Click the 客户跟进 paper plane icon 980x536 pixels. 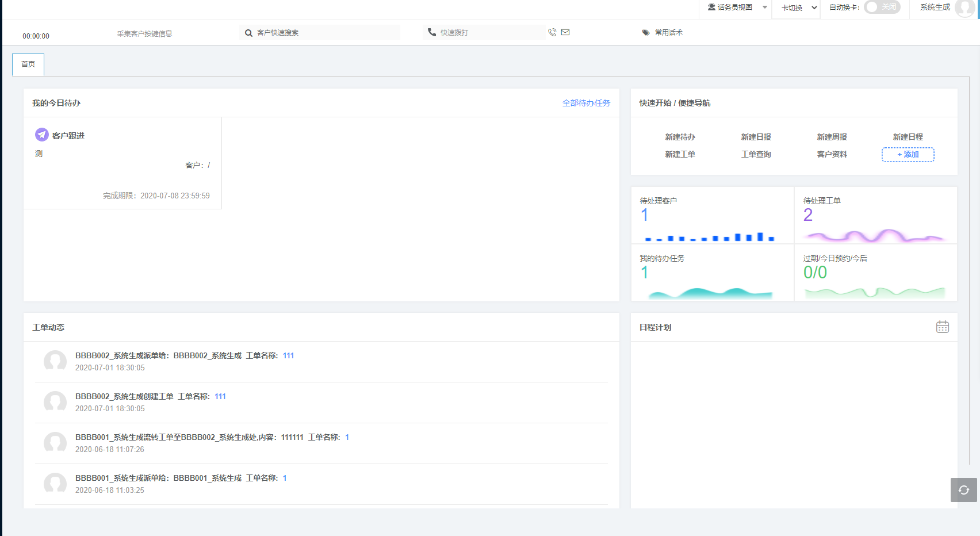pyautogui.click(x=42, y=135)
